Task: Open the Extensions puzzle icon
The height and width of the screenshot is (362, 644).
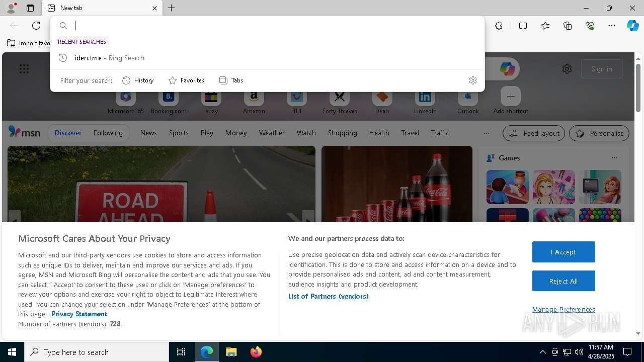Action: click(499, 26)
